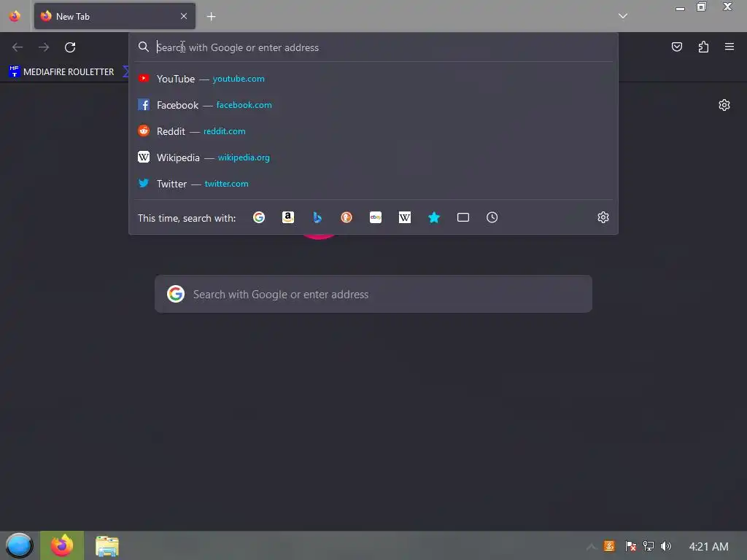Show hidden tray icons arrow
The height and width of the screenshot is (560, 747).
tap(591, 547)
